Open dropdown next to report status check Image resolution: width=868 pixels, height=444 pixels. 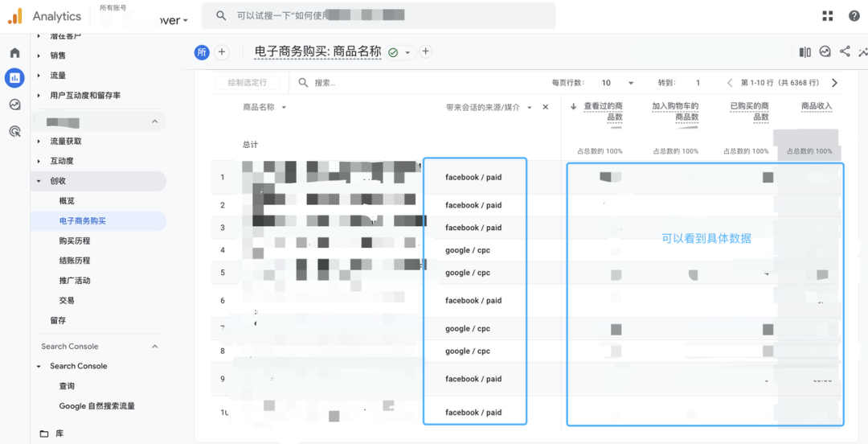(408, 52)
